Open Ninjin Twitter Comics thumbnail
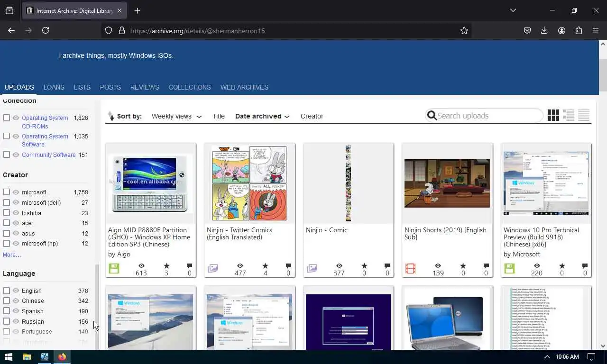The image size is (607, 364). (x=249, y=183)
